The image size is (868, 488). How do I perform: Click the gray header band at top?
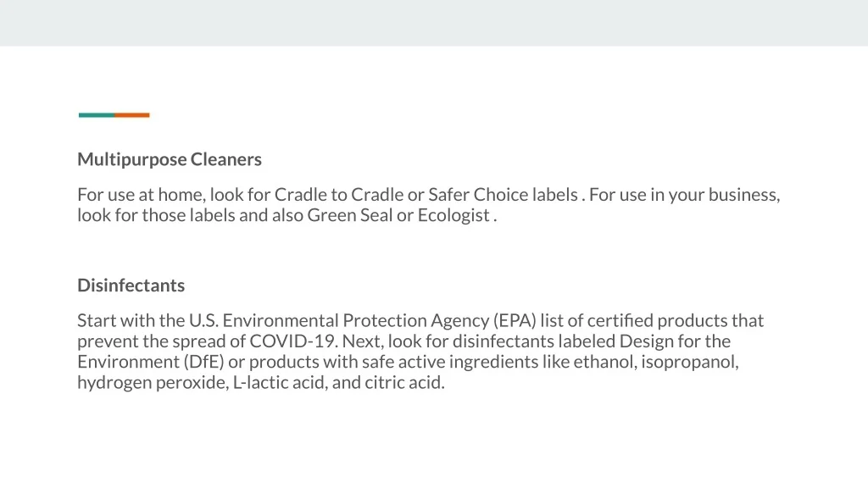pos(434,23)
